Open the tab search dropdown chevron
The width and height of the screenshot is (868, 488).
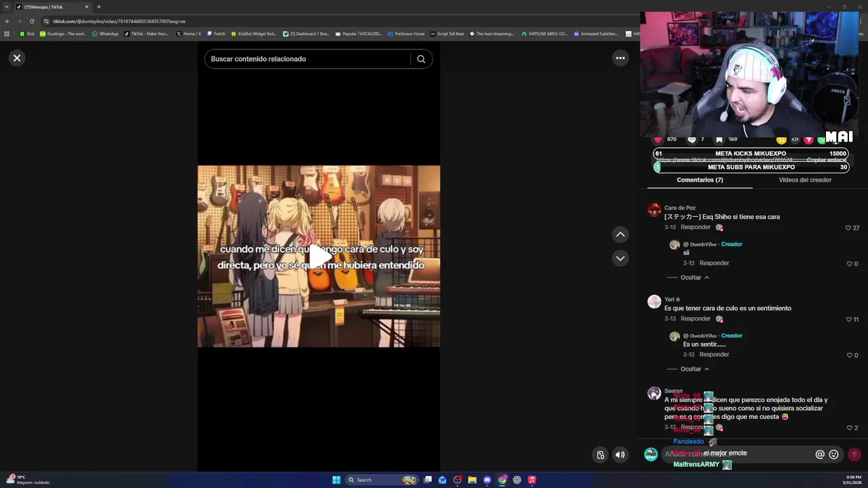pyautogui.click(x=6, y=7)
